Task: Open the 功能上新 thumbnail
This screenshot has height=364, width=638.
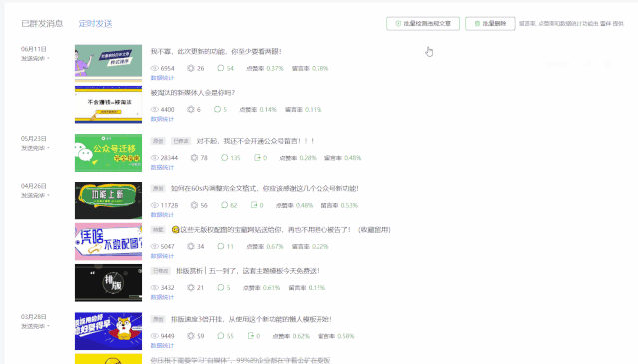Action: tap(108, 200)
